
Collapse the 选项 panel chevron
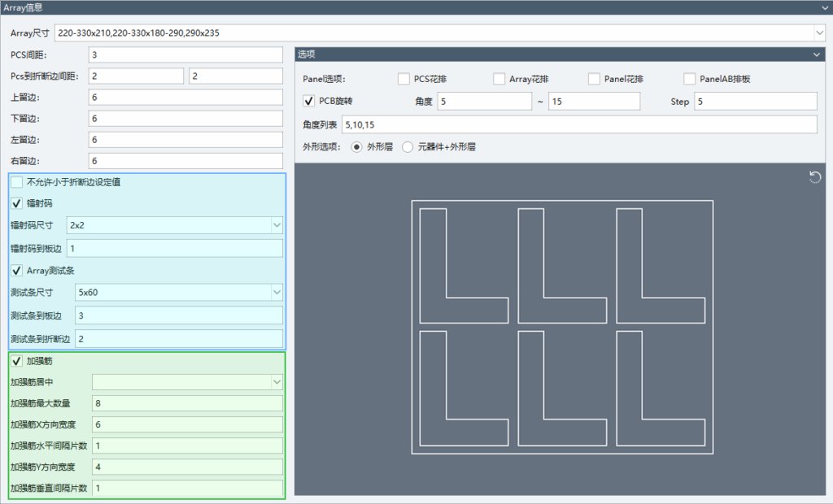817,54
